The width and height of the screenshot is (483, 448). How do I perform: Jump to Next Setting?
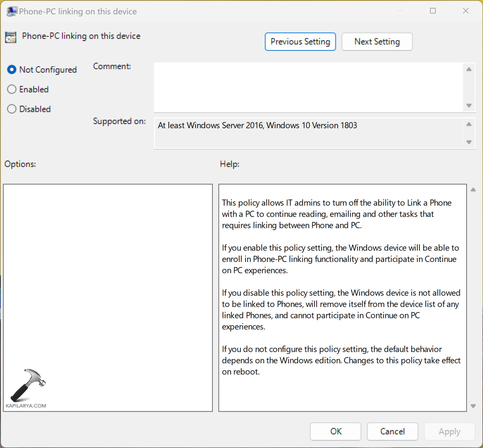377,42
